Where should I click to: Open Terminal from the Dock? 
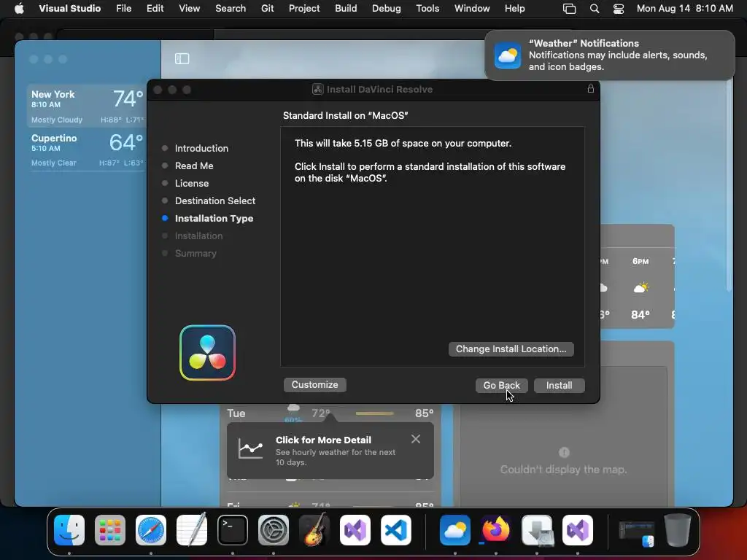[x=233, y=530]
